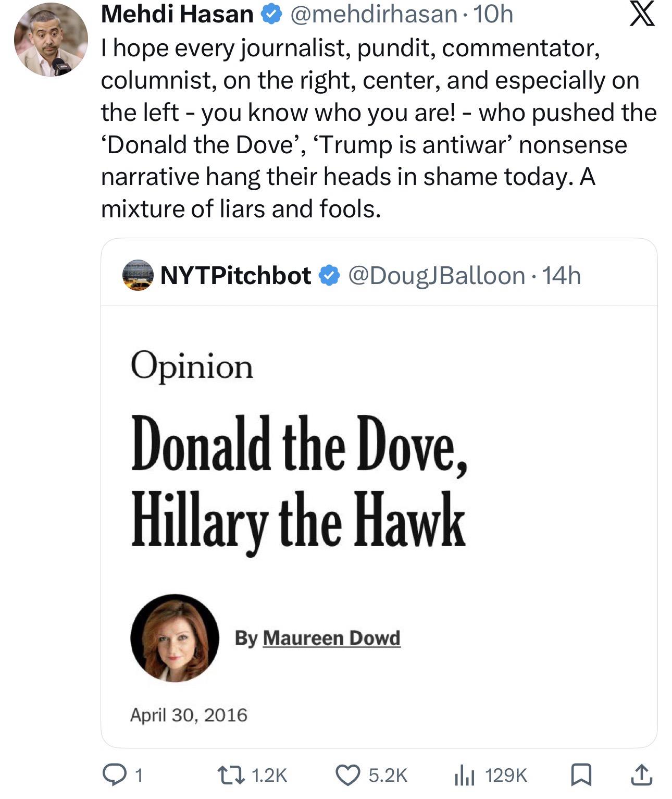Image resolution: width=672 pixels, height=799 pixels.
Task: Click NYTPitchbot's verified checkmark badge
Action: (x=329, y=275)
